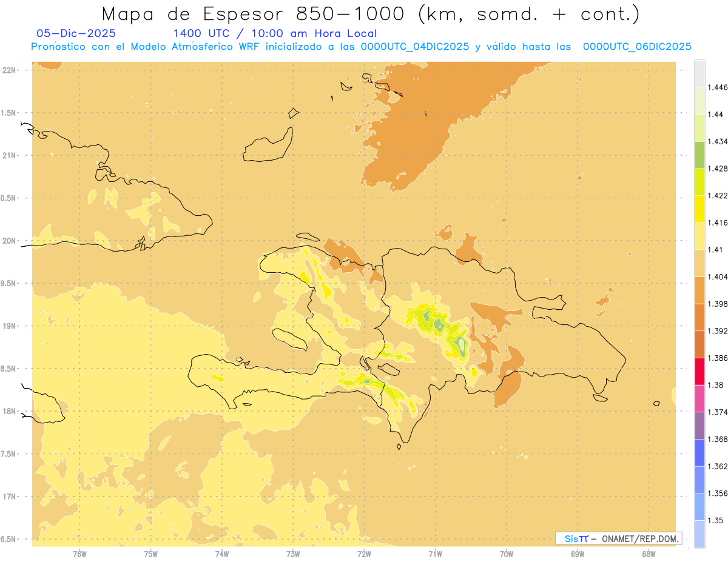Click the colorbar value 1.422
728x562 pixels.
tap(718, 195)
